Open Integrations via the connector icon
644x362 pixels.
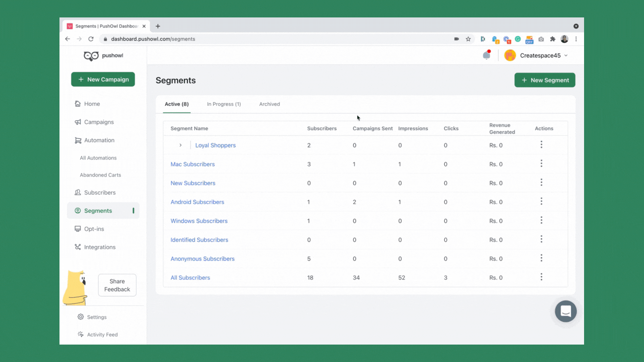tap(78, 247)
